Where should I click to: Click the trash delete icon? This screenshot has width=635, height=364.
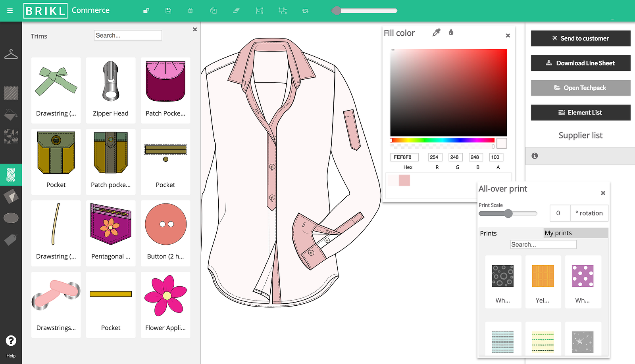pyautogui.click(x=190, y=11)
